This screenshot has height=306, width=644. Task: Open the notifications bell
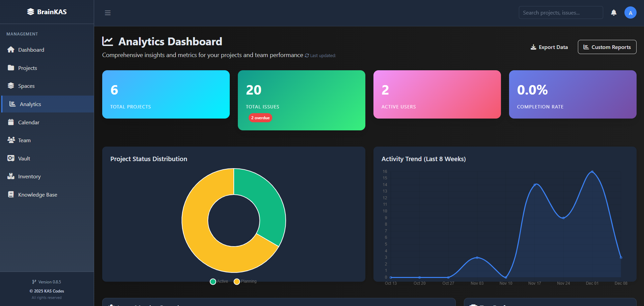pos(614,13)
